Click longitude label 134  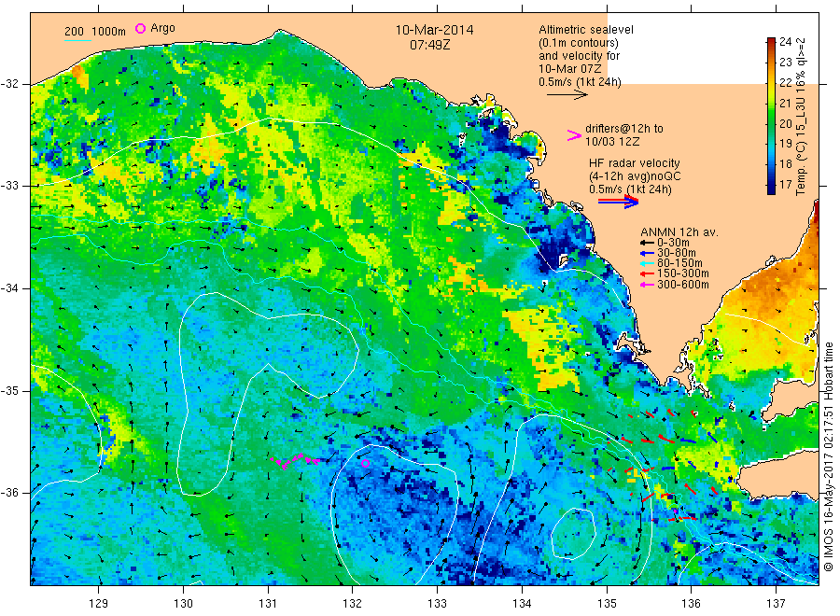point(522,604)
